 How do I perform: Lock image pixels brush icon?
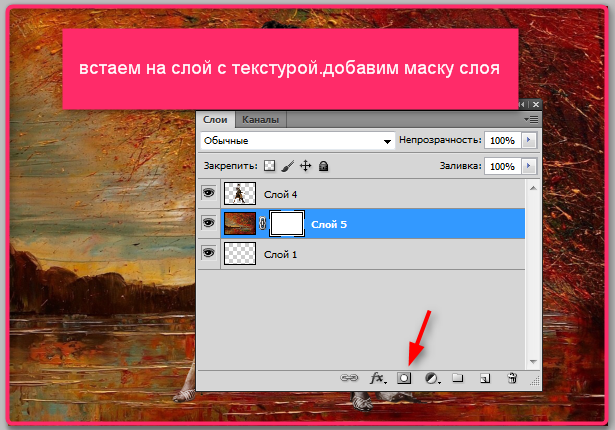[x=288, y=166]
